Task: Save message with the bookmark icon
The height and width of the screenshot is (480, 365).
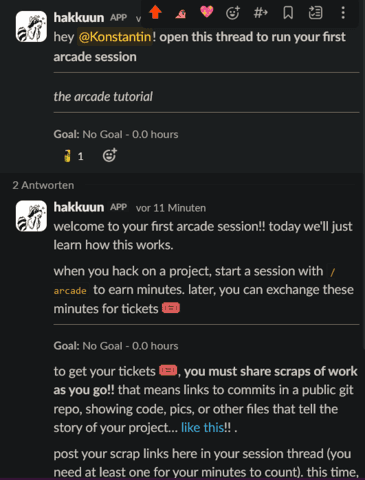Action: tap(288, 13)
